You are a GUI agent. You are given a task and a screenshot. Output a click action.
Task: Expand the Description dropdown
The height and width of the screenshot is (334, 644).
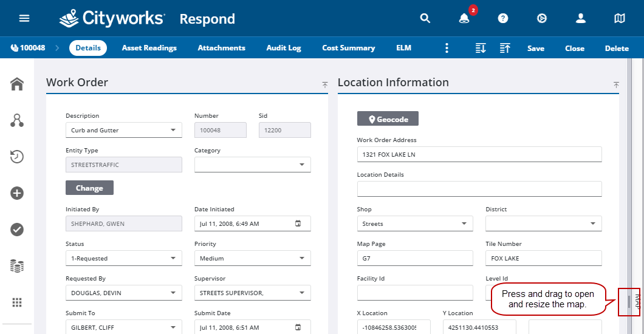[x=173, y=130]
